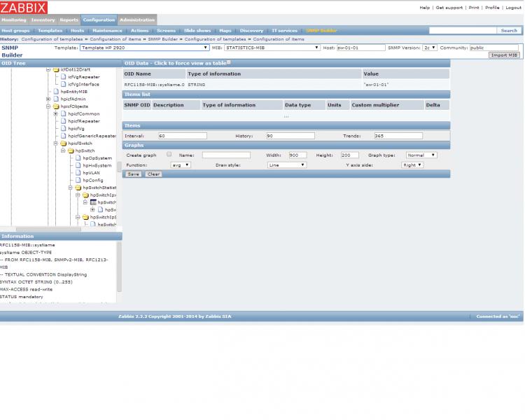This screenshot has width=525, height=420.
Task: Open the MIB dropdown STATISTICS-MIB
Action: 272,48
